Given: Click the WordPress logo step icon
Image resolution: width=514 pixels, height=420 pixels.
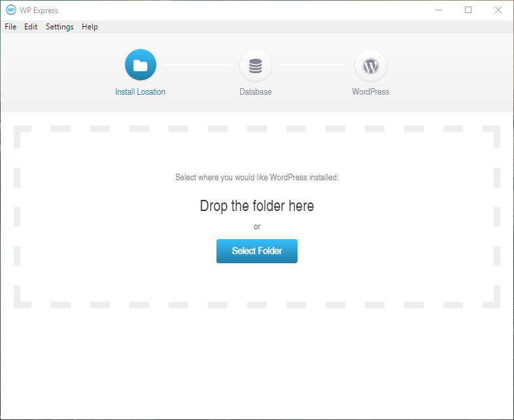Looking at the screenshot, I should coord(370,65).
